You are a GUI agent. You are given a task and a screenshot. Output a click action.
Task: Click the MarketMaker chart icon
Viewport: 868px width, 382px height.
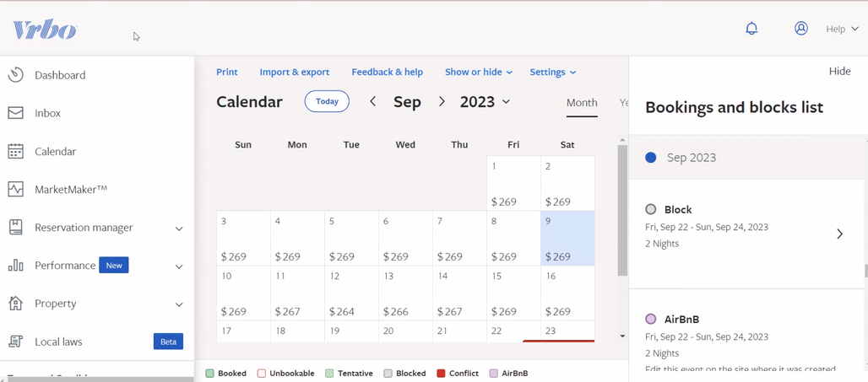[x=16, y=189]
